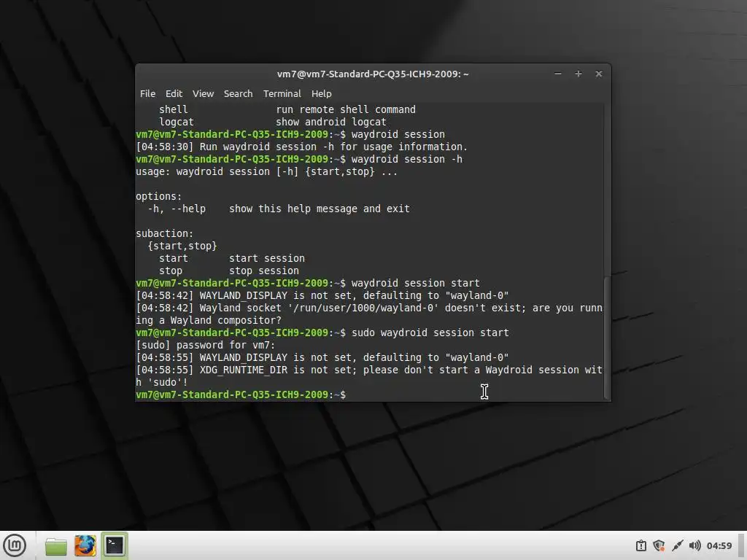Image resolution: width=747 pixels, height=560 pixels.
Task: Minimize the terminal window
Action: click(558, 74)
